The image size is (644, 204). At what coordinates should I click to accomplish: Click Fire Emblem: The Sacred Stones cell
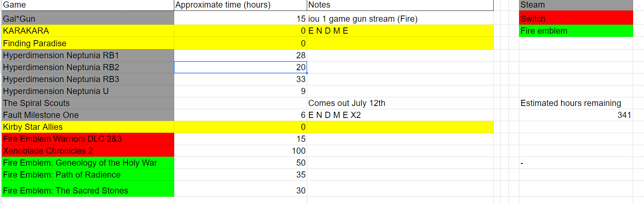pos(88,189)
